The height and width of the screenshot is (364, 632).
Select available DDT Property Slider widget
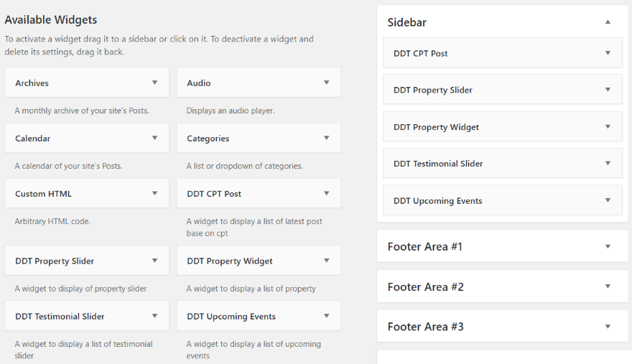[55, 261]
